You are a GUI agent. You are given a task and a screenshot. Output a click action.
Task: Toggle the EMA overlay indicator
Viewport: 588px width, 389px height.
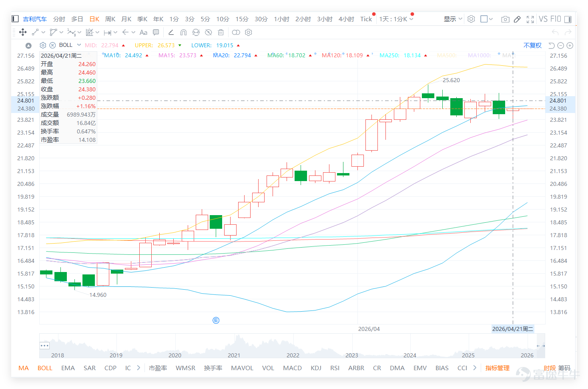pyautogui.click(x=68, y=368)
